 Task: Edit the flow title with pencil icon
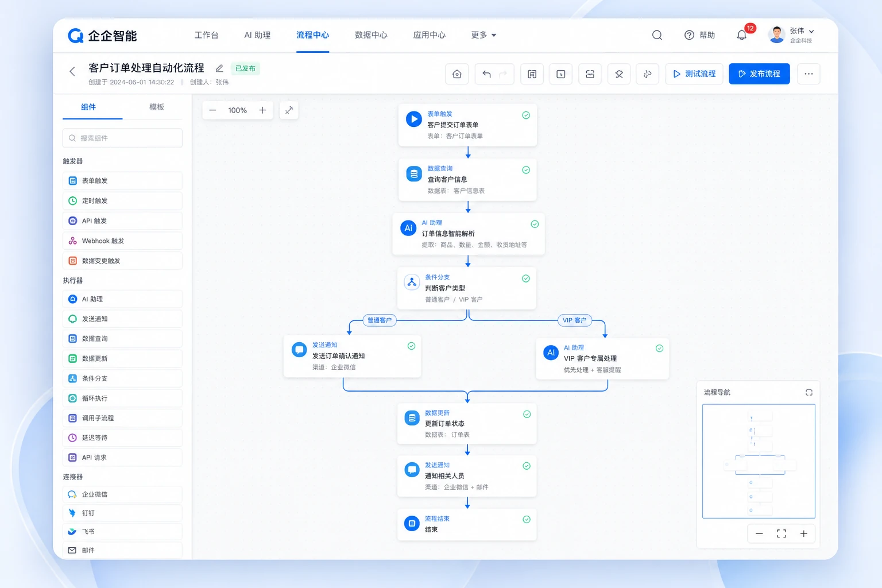[219, 68]
